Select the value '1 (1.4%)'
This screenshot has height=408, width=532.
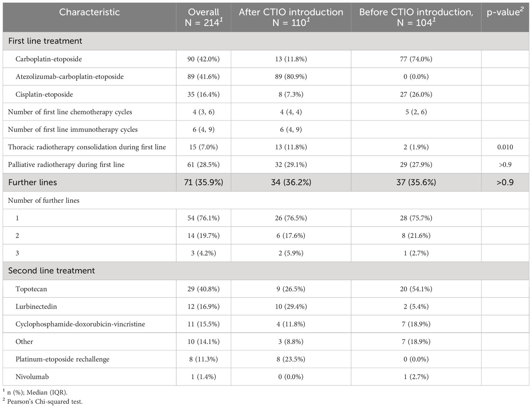click(x=203, y=377)
